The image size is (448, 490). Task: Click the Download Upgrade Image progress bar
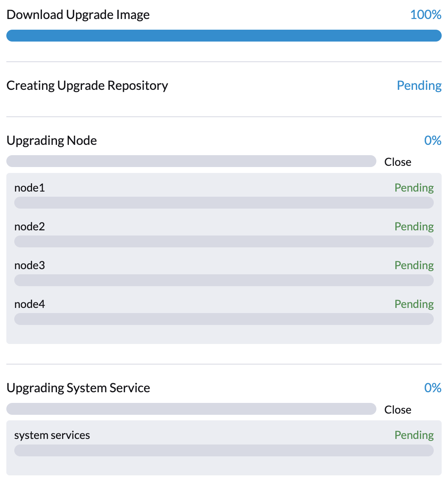click(x=224, y=36)
